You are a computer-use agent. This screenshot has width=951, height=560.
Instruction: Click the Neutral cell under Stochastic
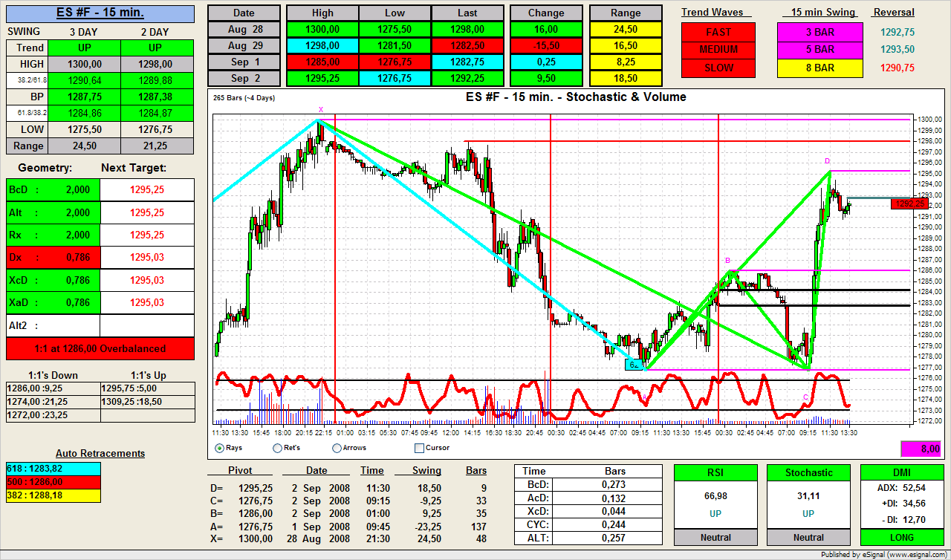pos(808,537)
